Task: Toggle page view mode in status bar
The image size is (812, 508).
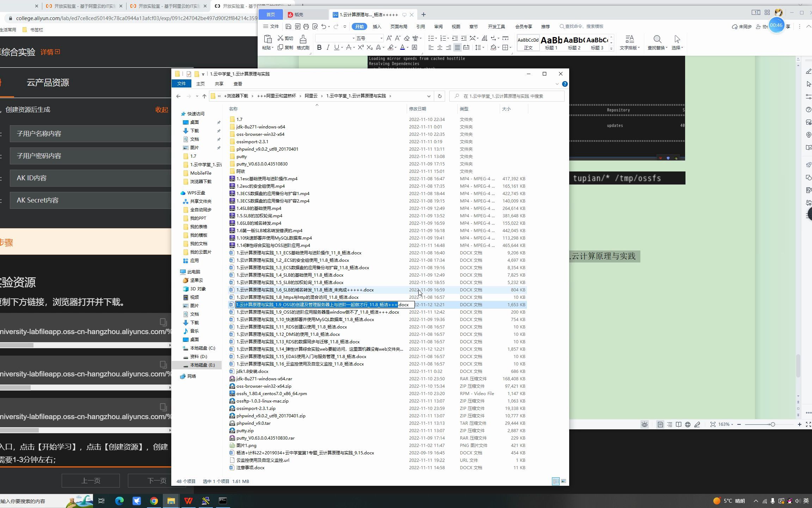Action: tap(660, 424)
